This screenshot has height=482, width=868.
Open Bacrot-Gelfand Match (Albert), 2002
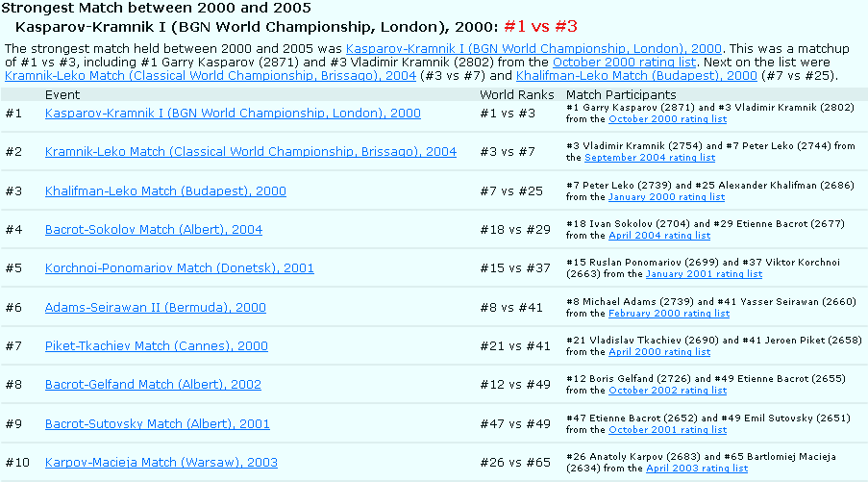point(153,385)
